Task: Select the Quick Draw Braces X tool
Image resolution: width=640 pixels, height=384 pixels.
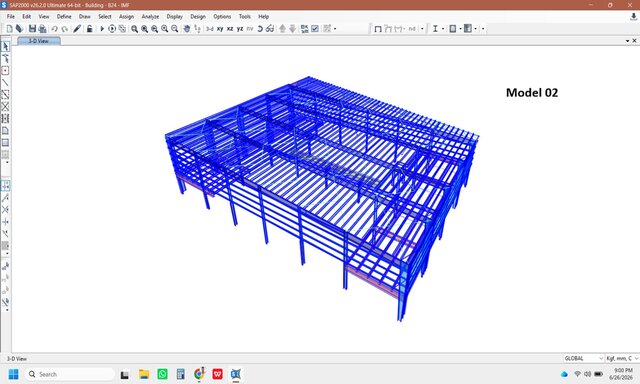Action: [5, 107]
